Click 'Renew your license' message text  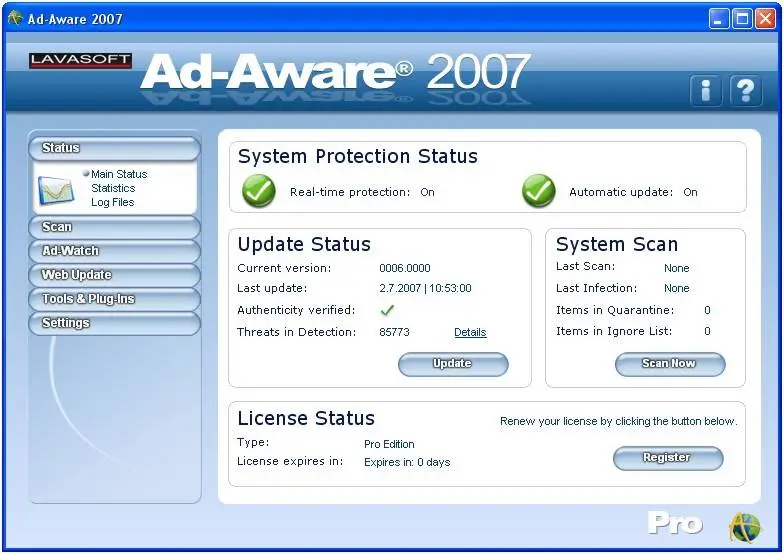pyautogui.click(x=618, y=421)
